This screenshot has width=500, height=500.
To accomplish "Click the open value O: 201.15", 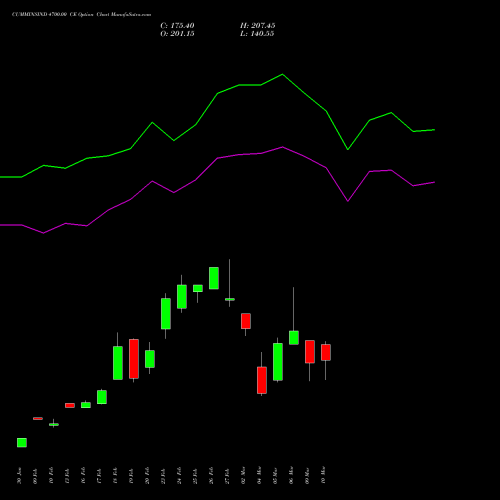I will click(177, 34).
